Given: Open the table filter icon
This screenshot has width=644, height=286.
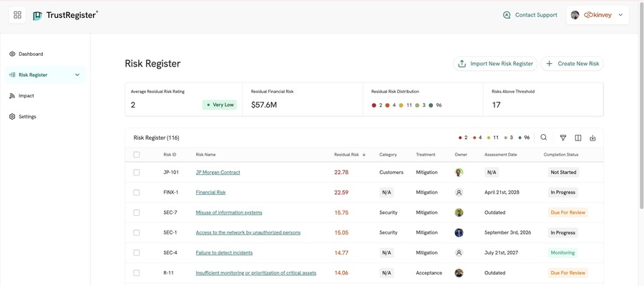Looking at the screenshot, I should point(563,138).
